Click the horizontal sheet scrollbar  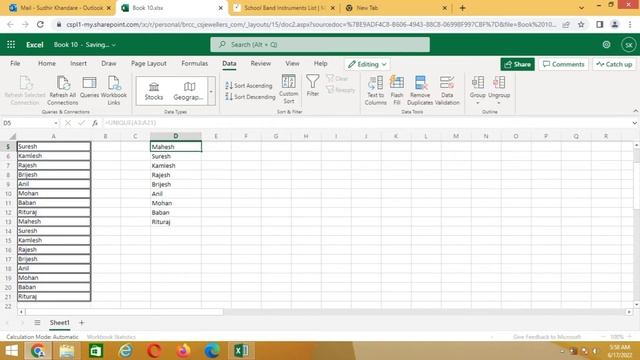click(124, 312)
